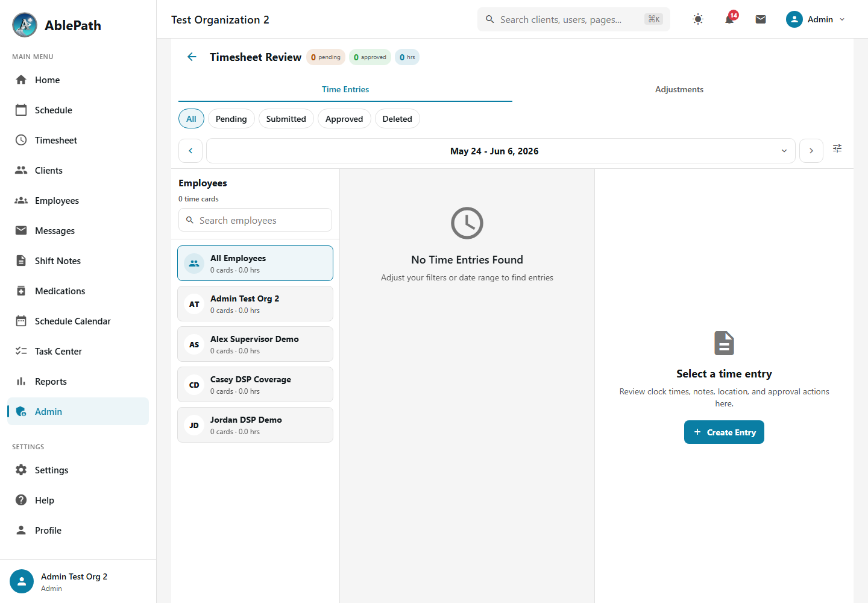Click the Search clients, users, pages field
The height and width of the screenshot is (603, 868).
pos(574,19)
